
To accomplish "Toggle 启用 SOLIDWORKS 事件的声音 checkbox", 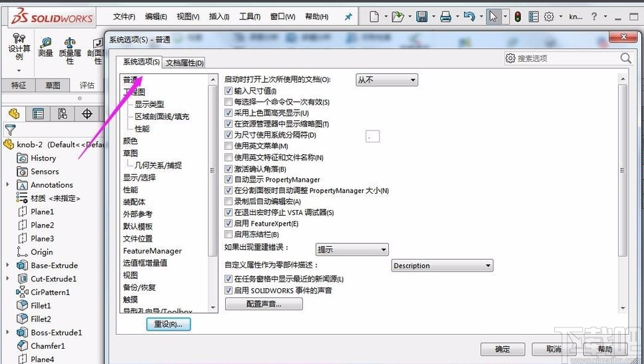I will [x=229, y=290].
